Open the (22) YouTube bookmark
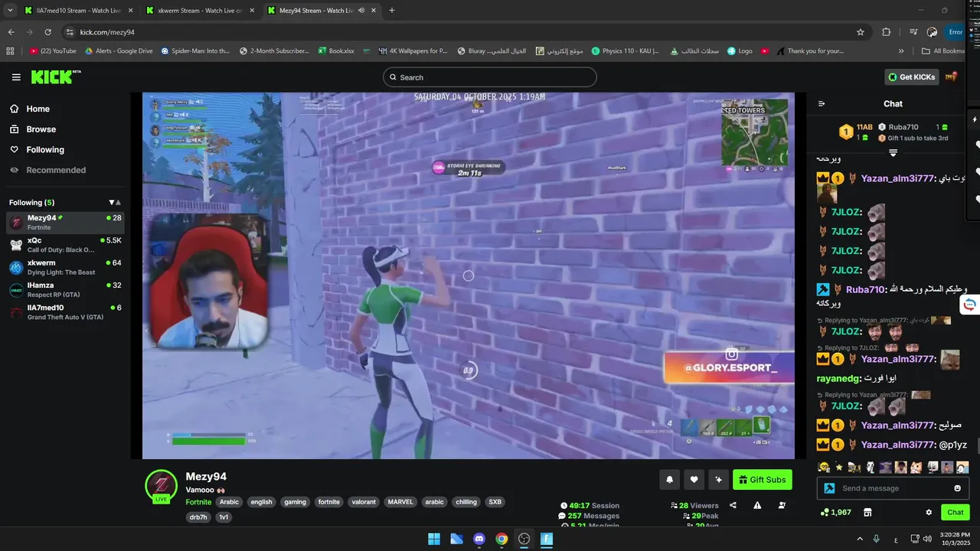 pyautogui.click(x=53, y=51)
